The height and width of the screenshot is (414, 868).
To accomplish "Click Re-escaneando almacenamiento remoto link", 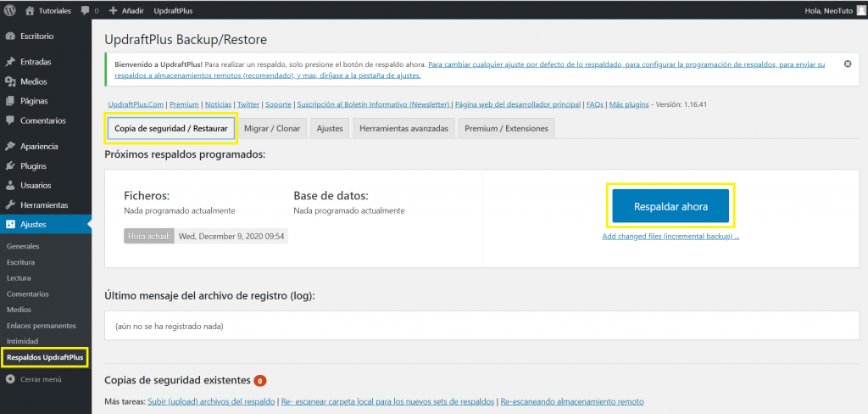I will 572,401.
